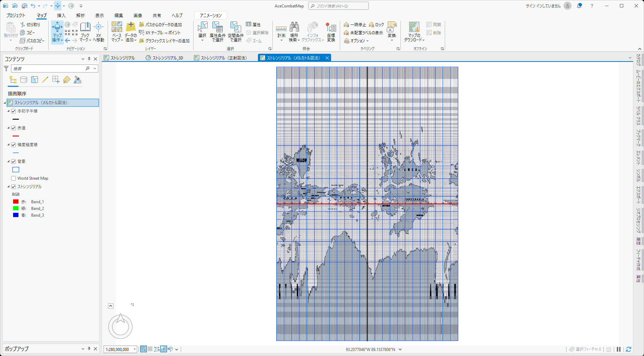The height and width of the screenshot is (356, 644).
Task: Uncheck the 本初子午線 layer checkbox
Action: 13,111
